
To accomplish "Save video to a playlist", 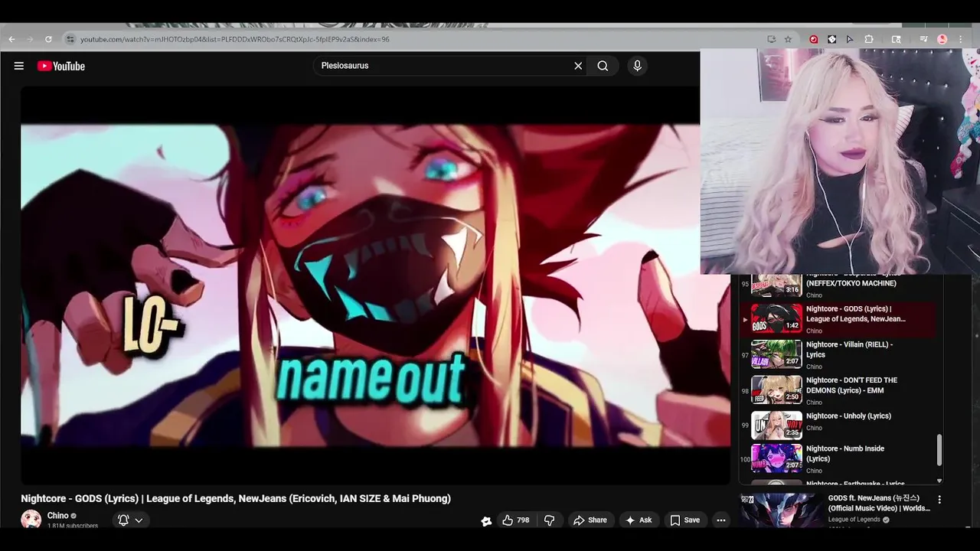I will (x=684, y=520).
